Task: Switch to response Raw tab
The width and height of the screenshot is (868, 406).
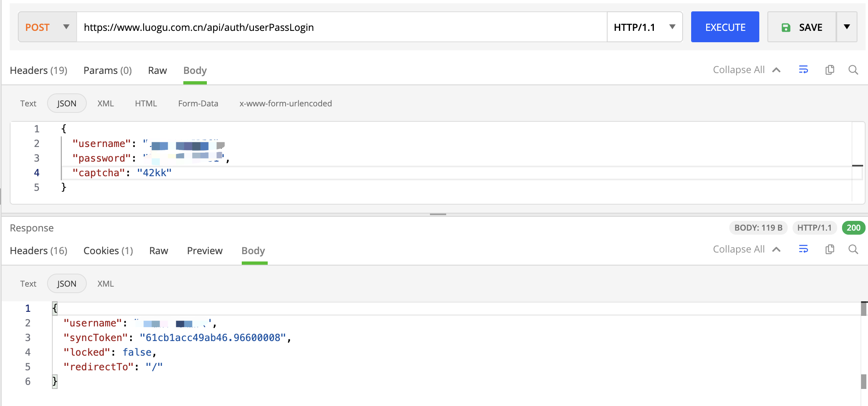Action: click(159, 251)
